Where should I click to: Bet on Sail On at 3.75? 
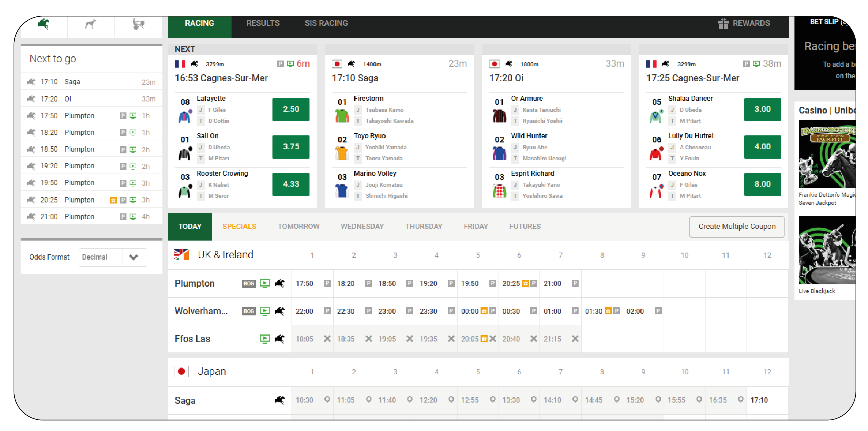tap(291, 147)
